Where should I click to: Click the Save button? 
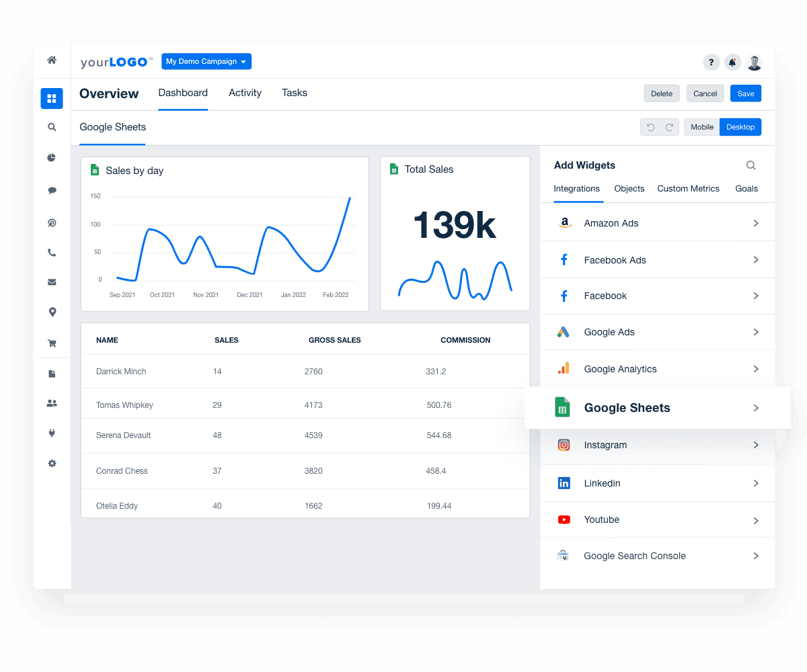coord(745,93)
